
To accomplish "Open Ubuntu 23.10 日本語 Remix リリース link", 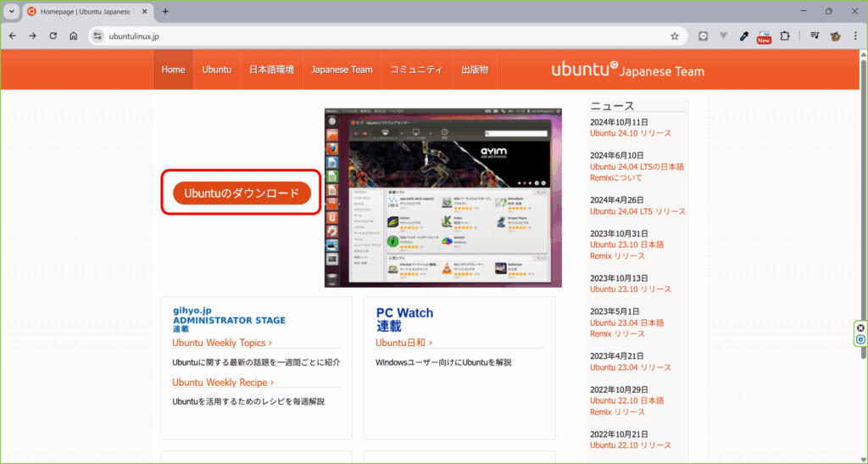I will pyautogui.click(x=626, y=250).
